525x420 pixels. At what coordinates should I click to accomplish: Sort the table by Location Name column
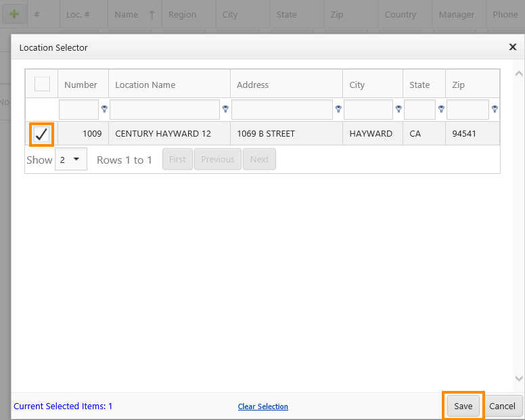(x=145, y=85)
